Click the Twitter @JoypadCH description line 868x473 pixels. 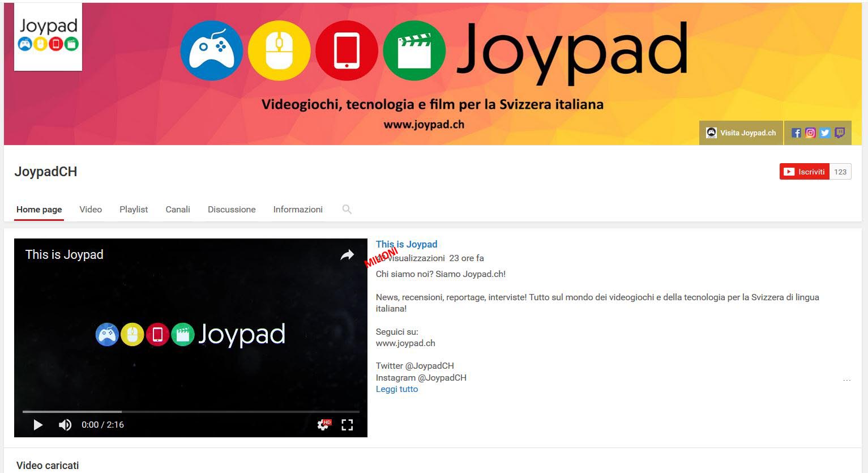coord(415,366)
